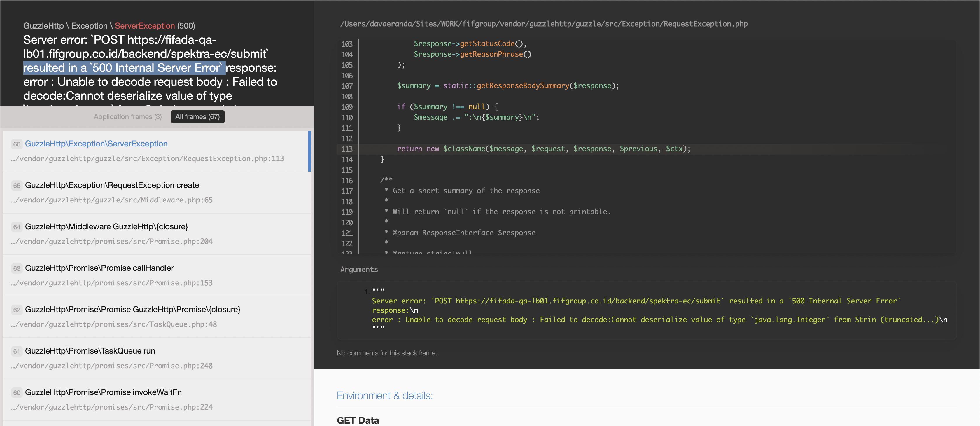This screenshot has height=426, width=980.
Task: Open frame 65 RequestException create
Action: (x=157, y=193)
